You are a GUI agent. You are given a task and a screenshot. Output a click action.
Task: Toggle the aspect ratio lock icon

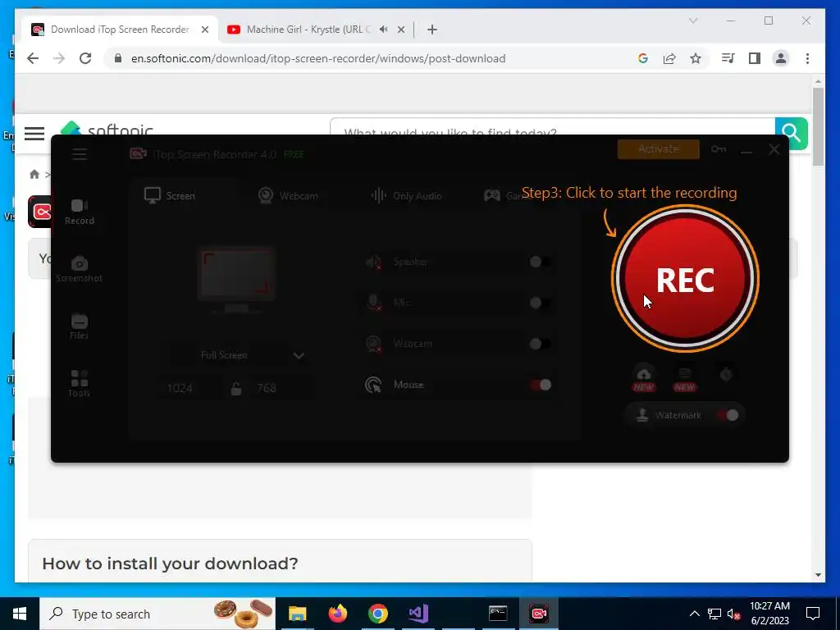(235, 388)
